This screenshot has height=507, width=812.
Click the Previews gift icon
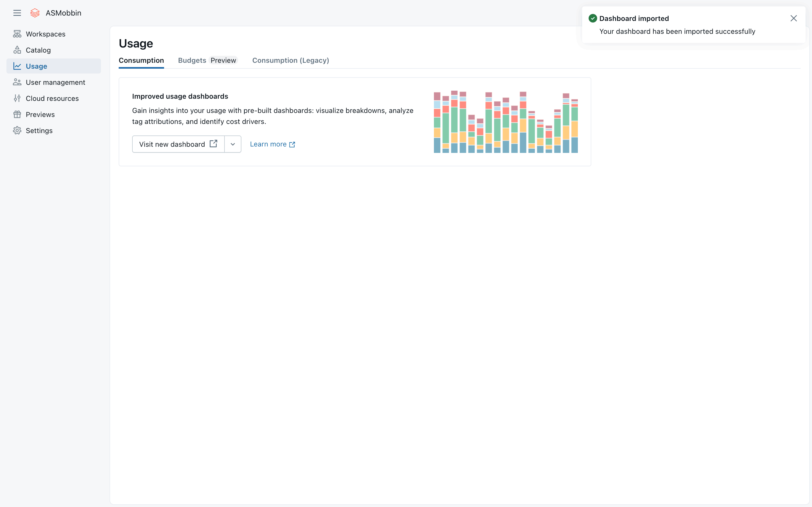17,114
